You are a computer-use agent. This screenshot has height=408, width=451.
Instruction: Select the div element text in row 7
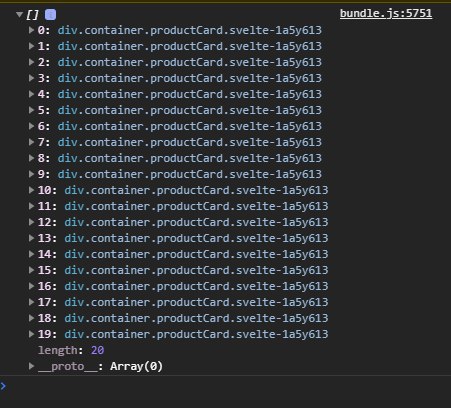(x=190, y=142)
